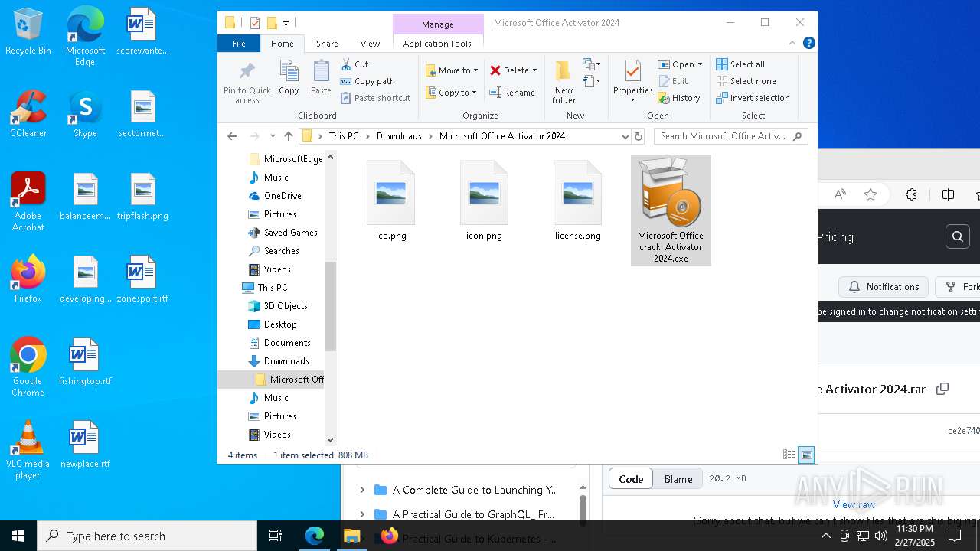Open Move to dropdown
This screenshot has width=980, height=551.
coord(452,70)
